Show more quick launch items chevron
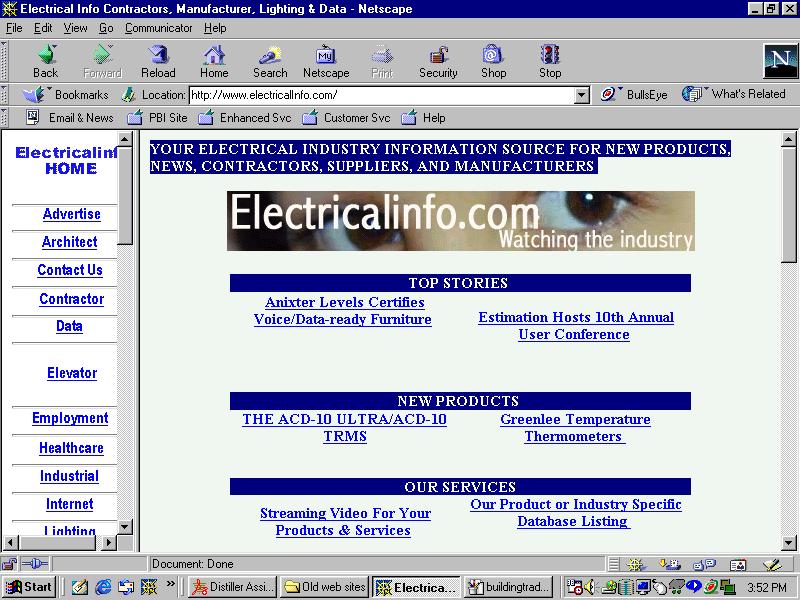 (170, 584)
